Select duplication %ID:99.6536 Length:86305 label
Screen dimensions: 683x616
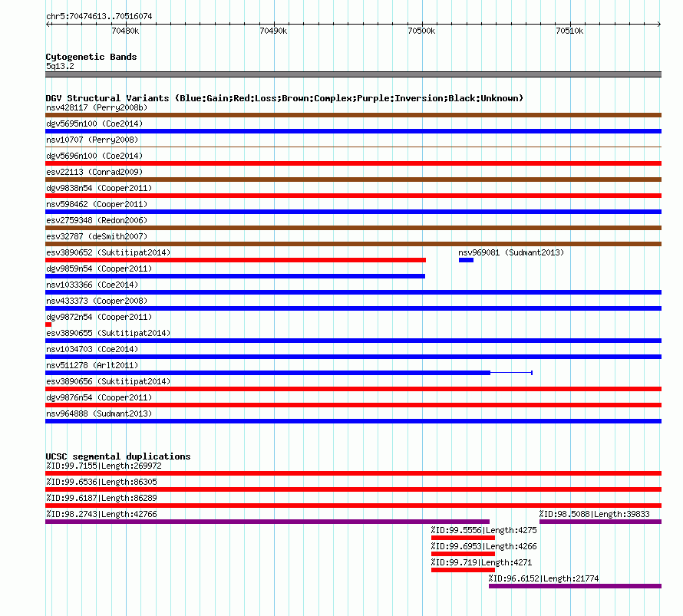(x=101, y=482)
